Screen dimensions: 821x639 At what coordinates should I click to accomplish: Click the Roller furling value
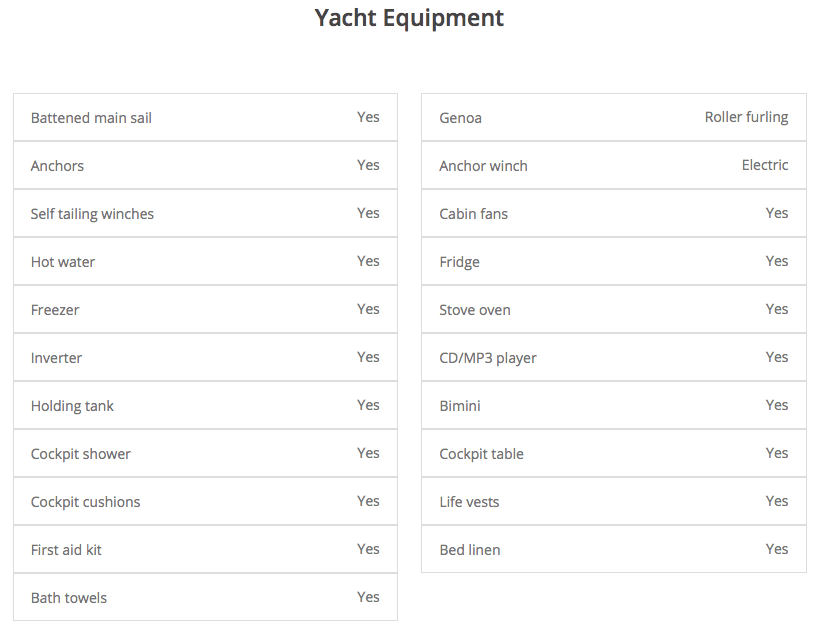click(746, 117)
